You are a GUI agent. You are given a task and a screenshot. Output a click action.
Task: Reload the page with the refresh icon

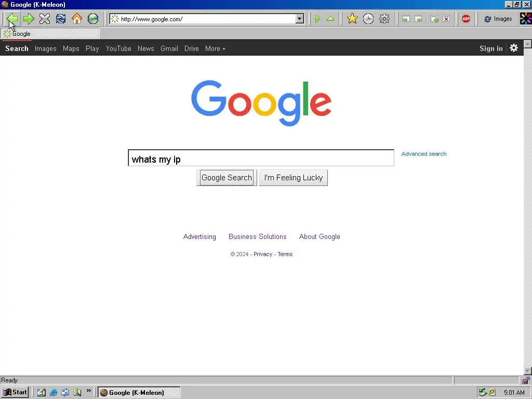tap(61, 19)
